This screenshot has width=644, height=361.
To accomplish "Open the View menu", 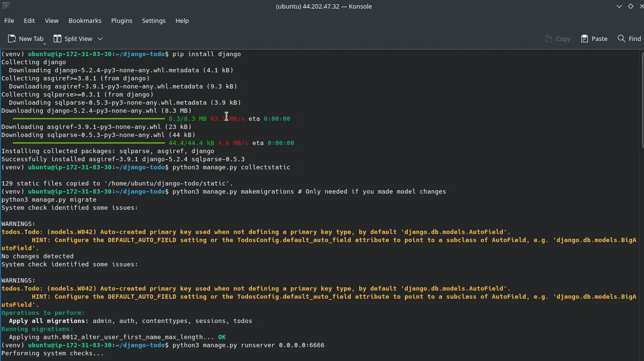I will coord(52,20).
